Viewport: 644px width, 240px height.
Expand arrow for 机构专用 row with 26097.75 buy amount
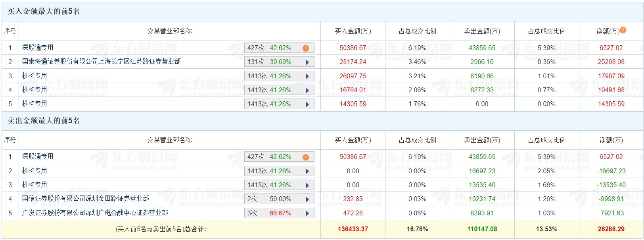point(307,76)
